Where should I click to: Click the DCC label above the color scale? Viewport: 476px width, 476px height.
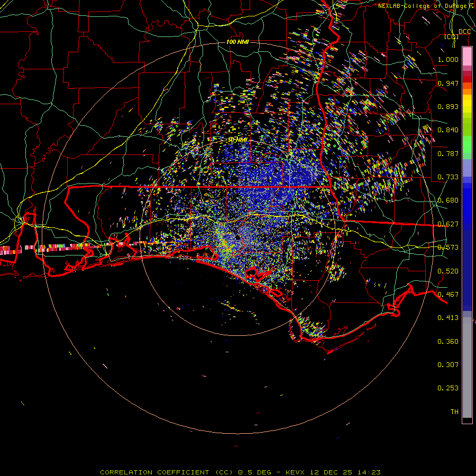tap(464, 32)
